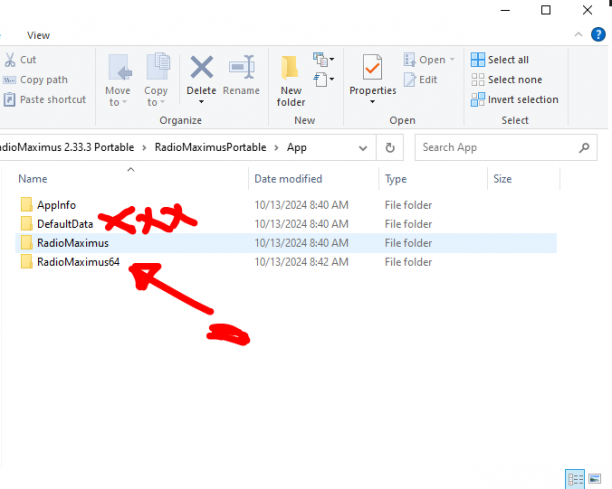Click File folder type of AppInfo row

point(408,205)
